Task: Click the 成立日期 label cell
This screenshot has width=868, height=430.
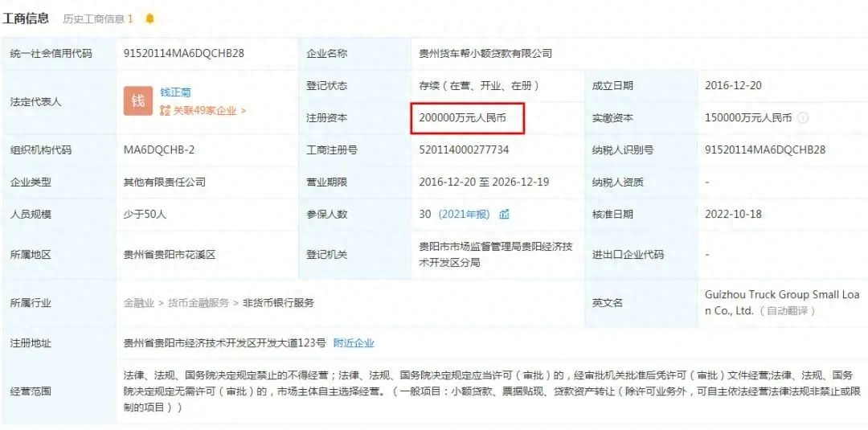Action: tap(641, 86)
